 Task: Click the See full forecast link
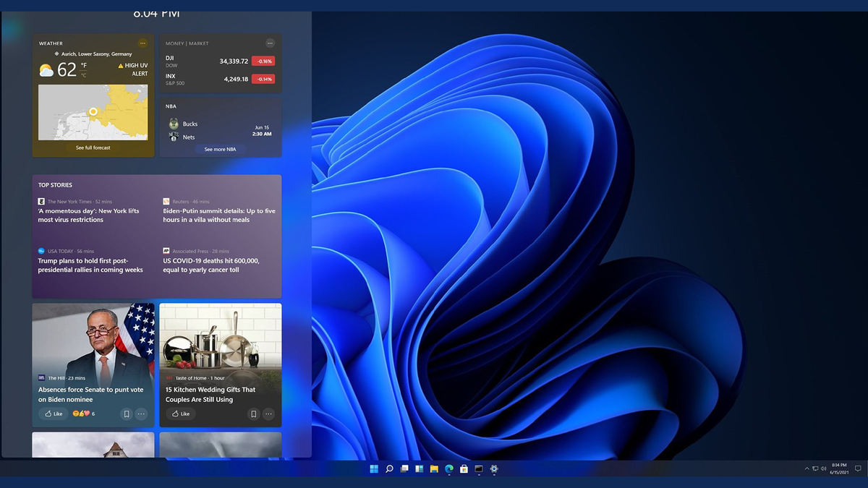click(93, 147)
